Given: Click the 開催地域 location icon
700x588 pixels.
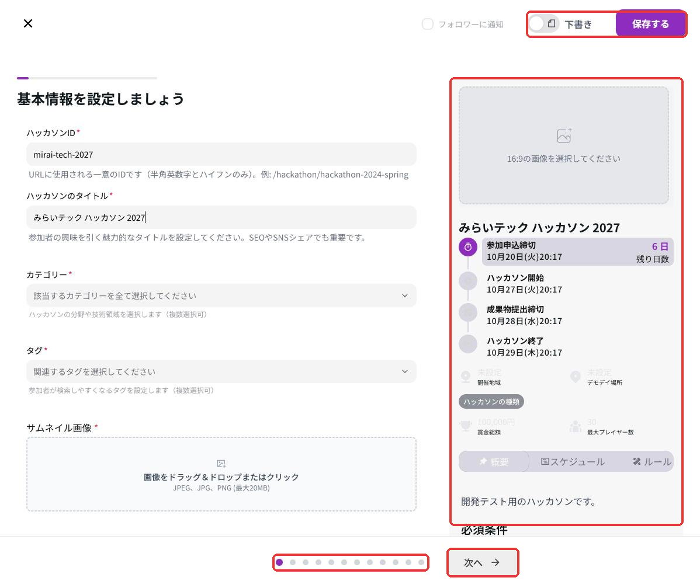Looking at the screenshot, I should tap(466, 377).
